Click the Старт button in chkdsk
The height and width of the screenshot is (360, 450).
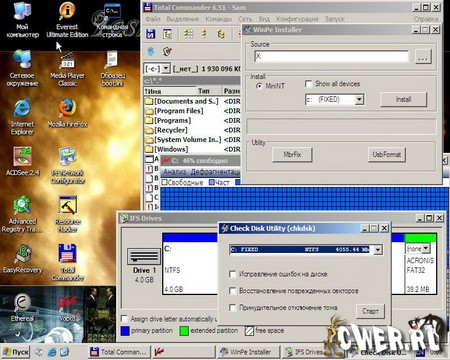coord(370,311)
